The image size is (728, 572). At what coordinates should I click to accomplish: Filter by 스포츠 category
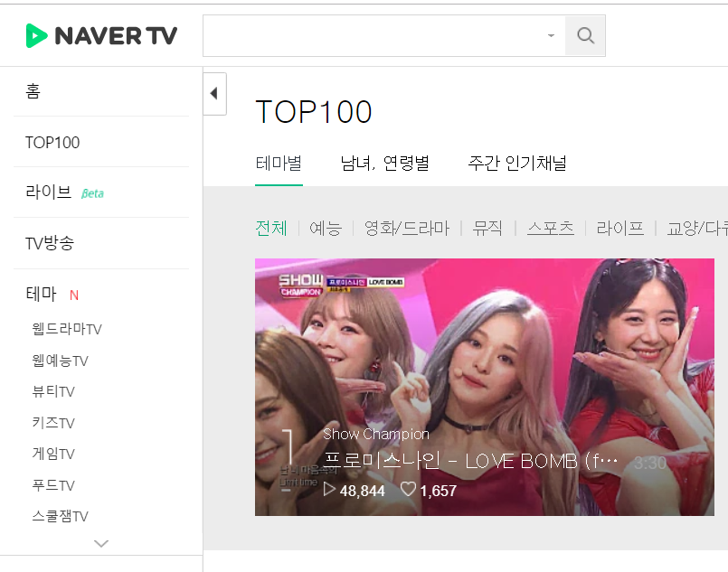point(551,229)
